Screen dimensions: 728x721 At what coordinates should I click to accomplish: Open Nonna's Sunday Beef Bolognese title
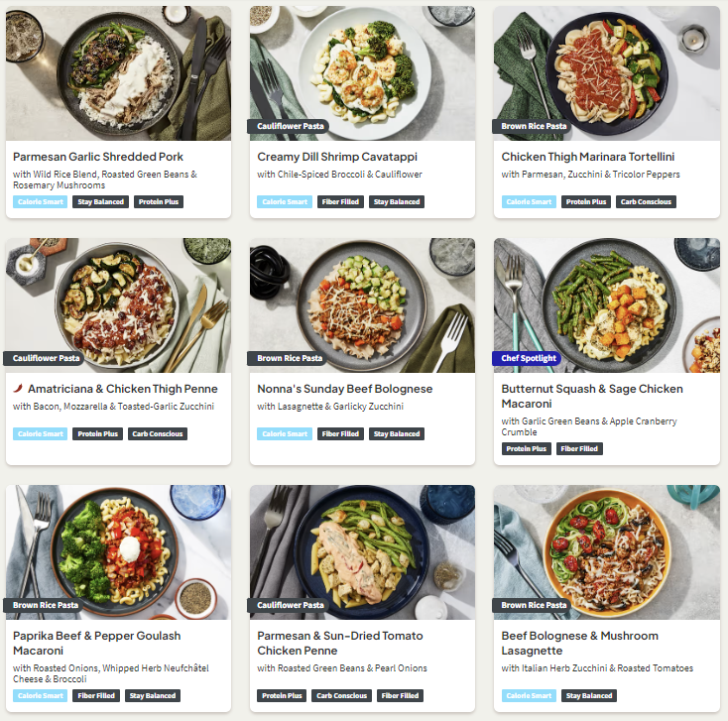(345, 389)
